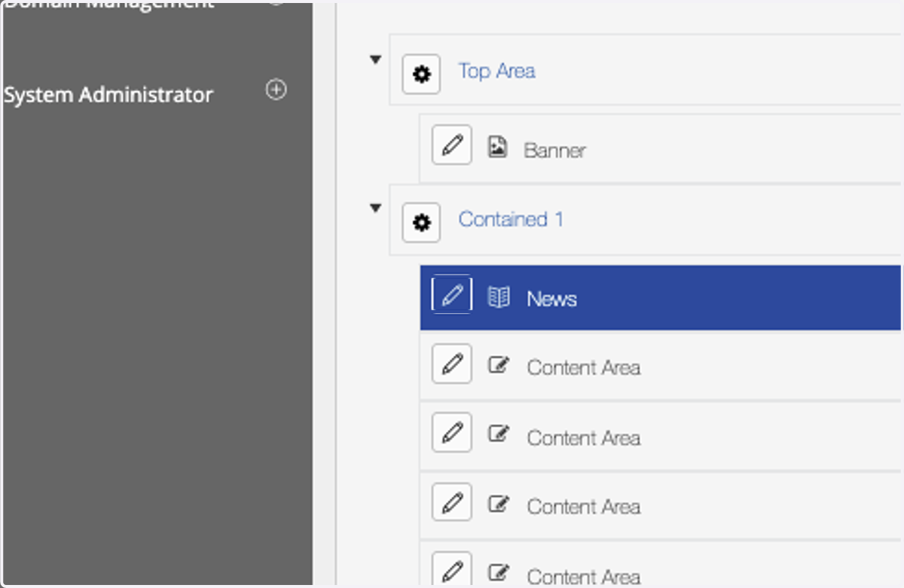Open settings gear for Top Area

pos(421,74)
